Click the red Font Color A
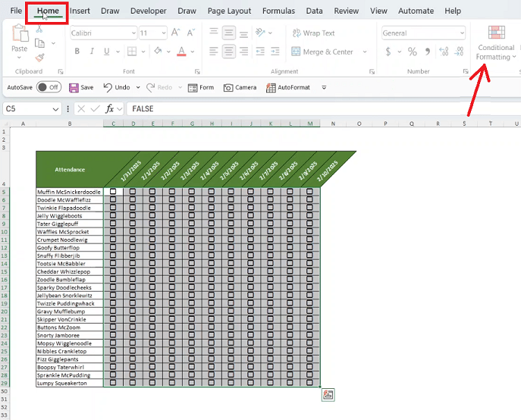Viewport: 521px width, 420px height. (x=181, y=51)
